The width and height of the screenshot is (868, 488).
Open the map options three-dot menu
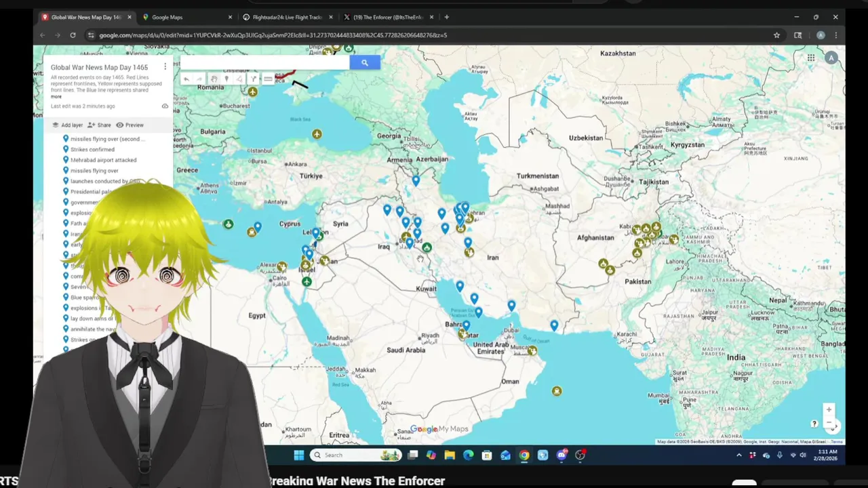click(165, 66)
